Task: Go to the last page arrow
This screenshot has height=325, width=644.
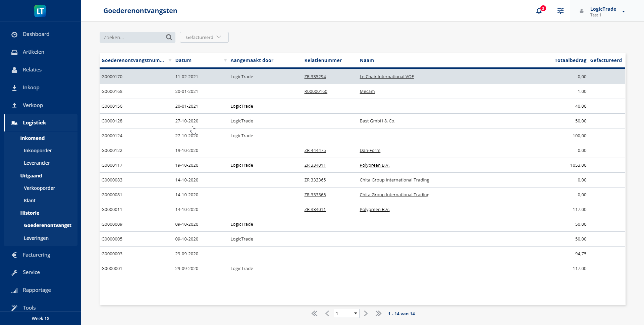Action: click(x=378, y=314)
